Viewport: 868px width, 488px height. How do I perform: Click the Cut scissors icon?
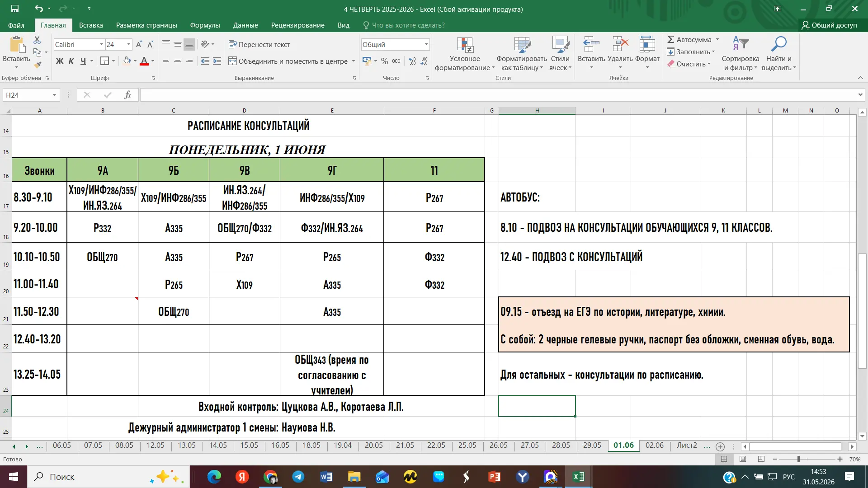tap(37, 40)
